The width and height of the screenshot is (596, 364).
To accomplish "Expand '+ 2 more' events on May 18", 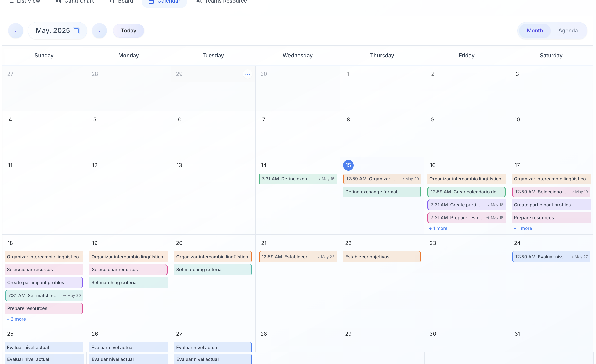I will 16,319.
